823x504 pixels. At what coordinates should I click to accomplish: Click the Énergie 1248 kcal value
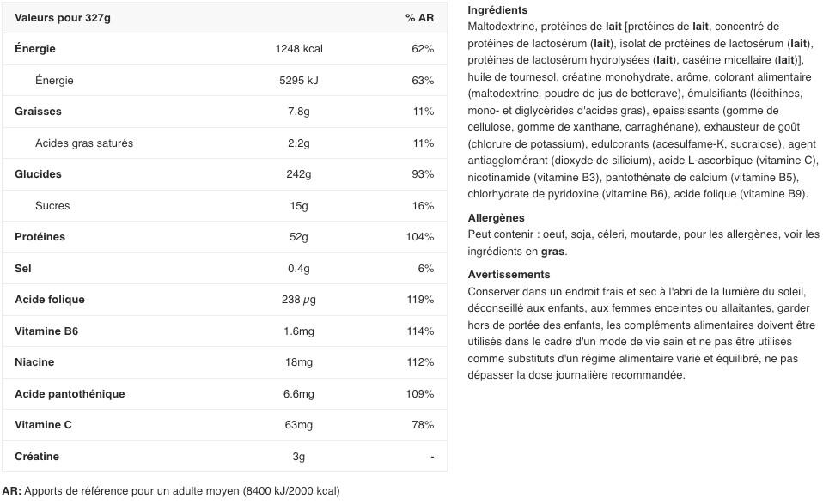[299, 49]
